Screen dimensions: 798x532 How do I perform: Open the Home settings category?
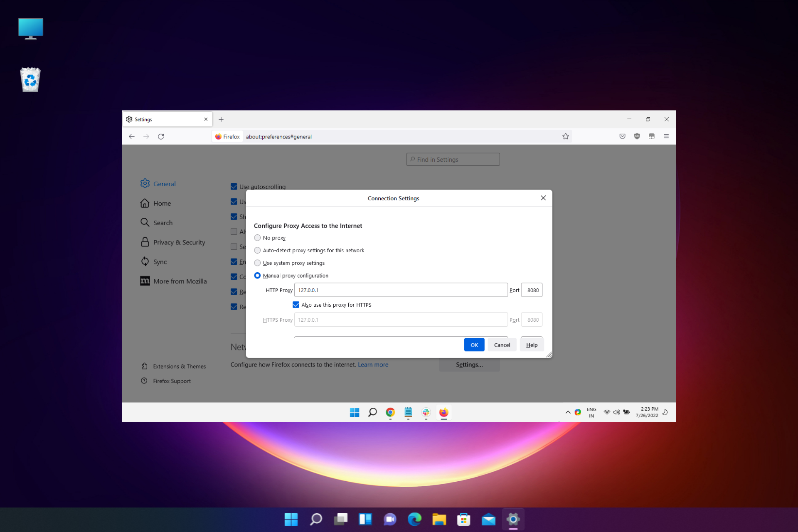tap(155, 203)
